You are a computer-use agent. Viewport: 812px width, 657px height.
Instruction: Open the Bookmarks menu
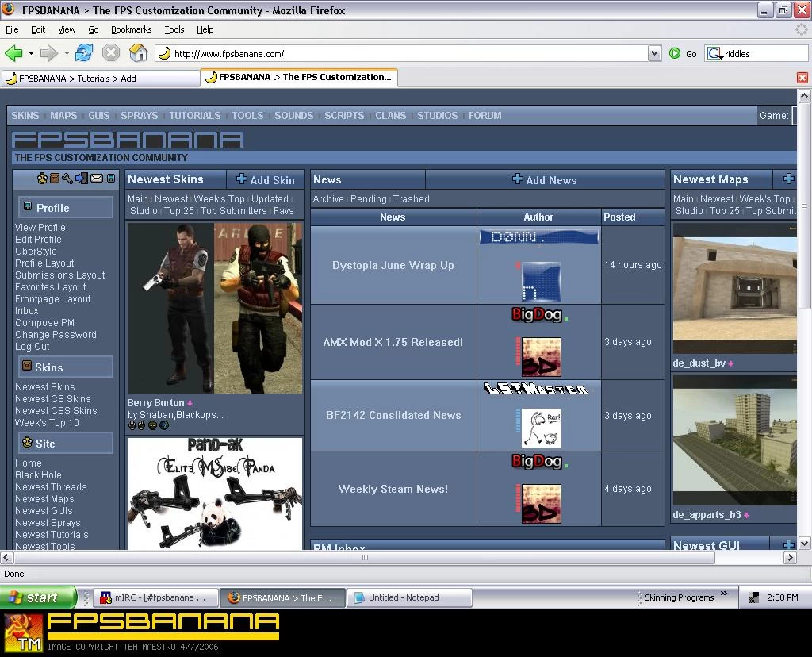pos(131,29)
